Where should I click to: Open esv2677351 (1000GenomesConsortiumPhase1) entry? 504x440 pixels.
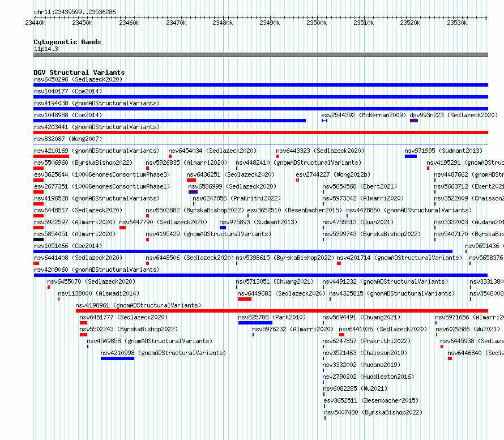pyautogui.click(x=102, y=186)
